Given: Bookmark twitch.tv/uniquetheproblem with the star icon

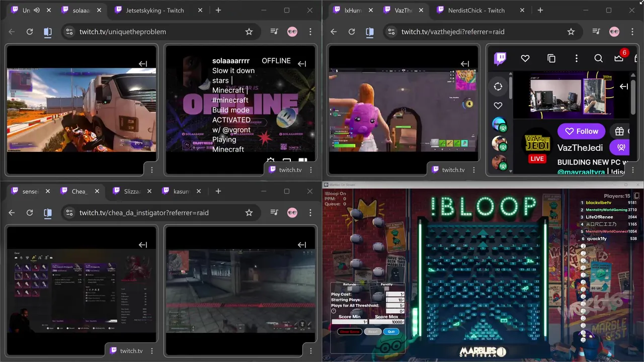Looking at the screenshot, I should (249, 32).
